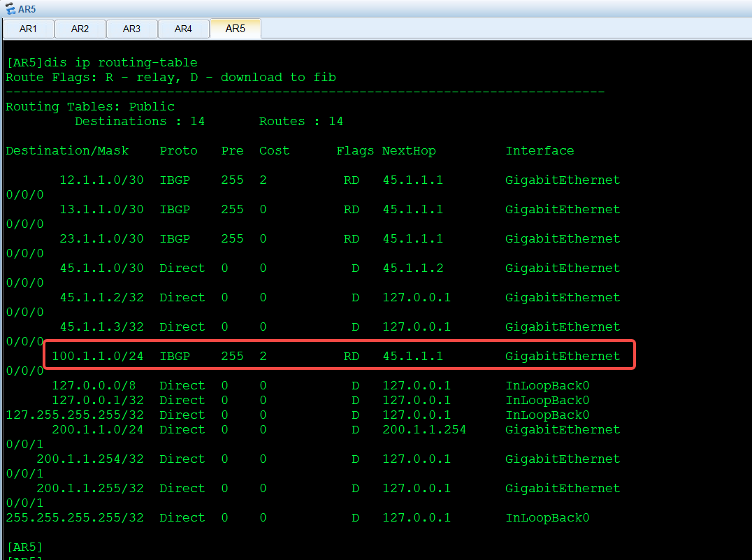The width and height of the screenshot is (752, 560).
Task: Click the 'Routing Tables: Public' line
Action: click(x=90, y=107)
